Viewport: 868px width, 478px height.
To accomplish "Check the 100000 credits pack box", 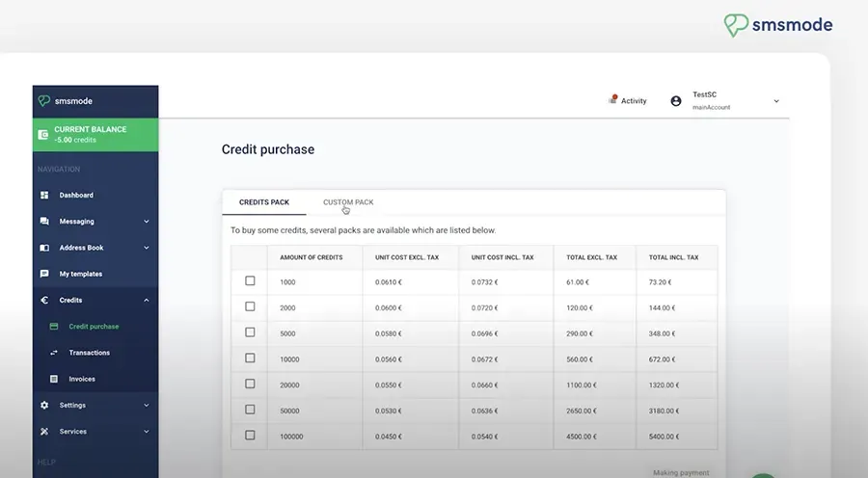I will click(250, 436).
